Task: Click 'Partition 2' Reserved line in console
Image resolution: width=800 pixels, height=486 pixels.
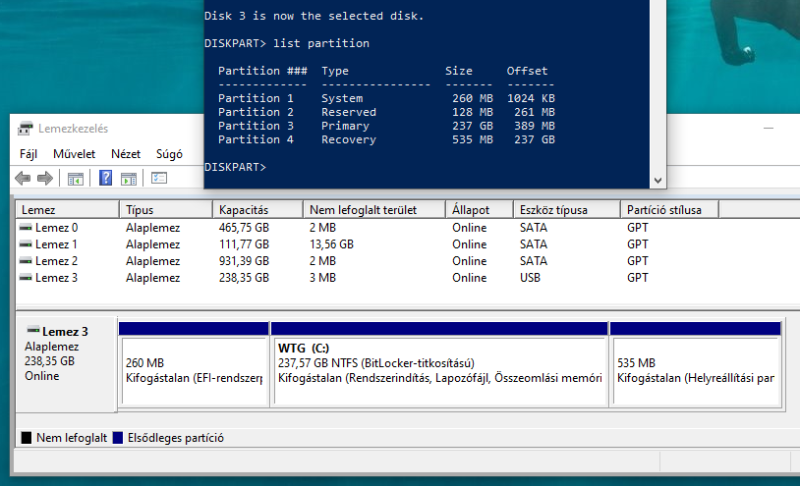Action: (386, 112)
